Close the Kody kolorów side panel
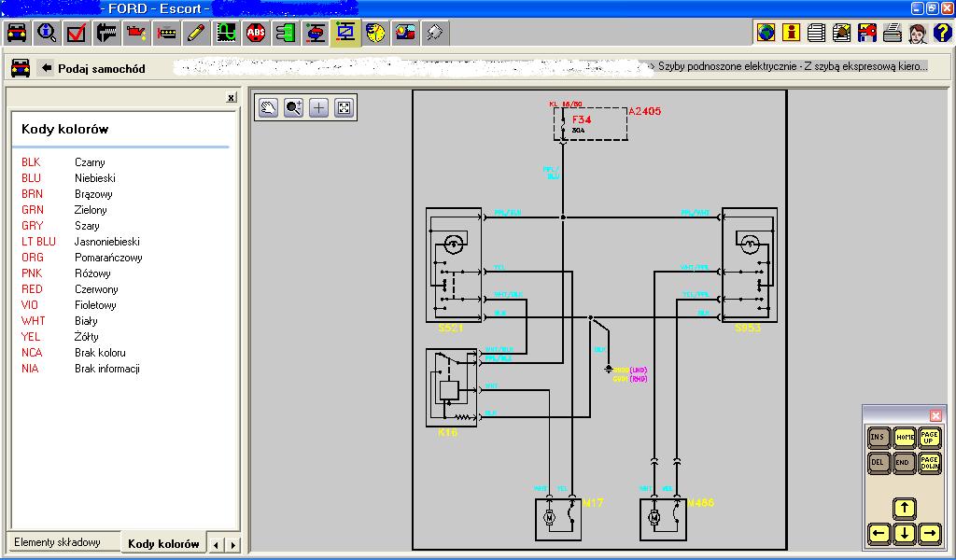956x560 pixels. point(232,97)
